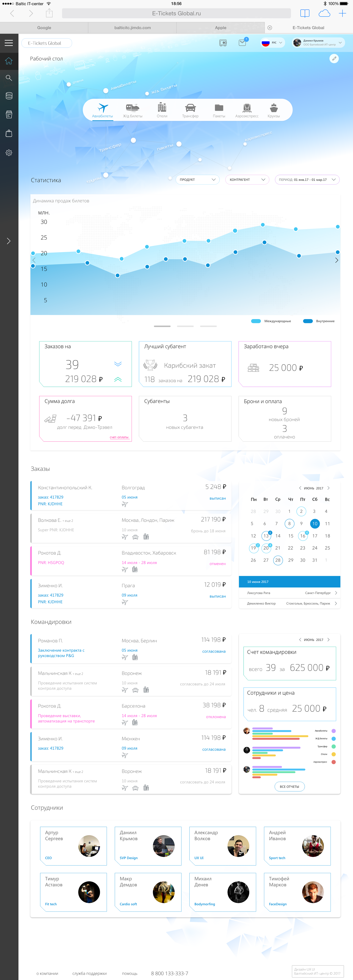Select Аэроэкспресс product tab

click(247, 110)
